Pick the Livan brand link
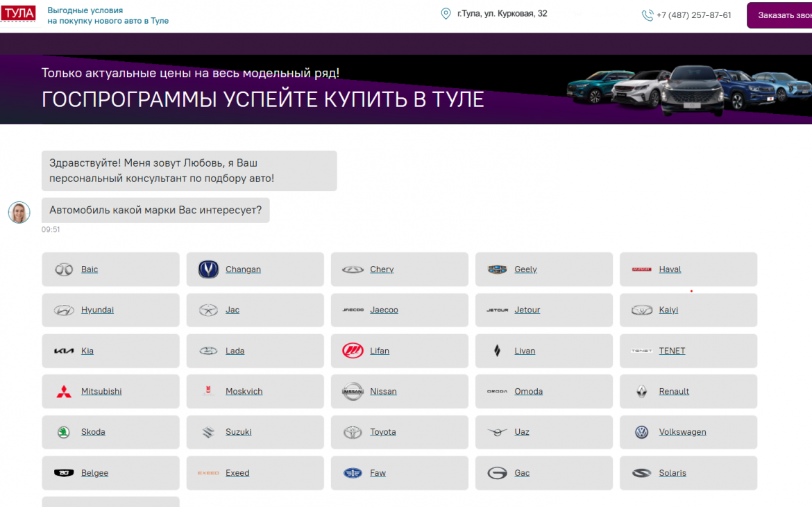This screenshot has width=812, height=507. [525, 351]
